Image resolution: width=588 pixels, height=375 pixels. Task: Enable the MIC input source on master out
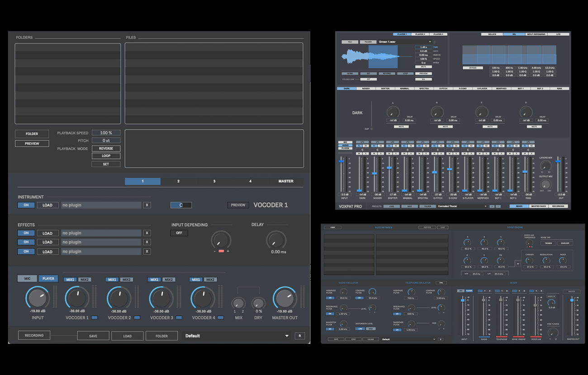point(27,278)
